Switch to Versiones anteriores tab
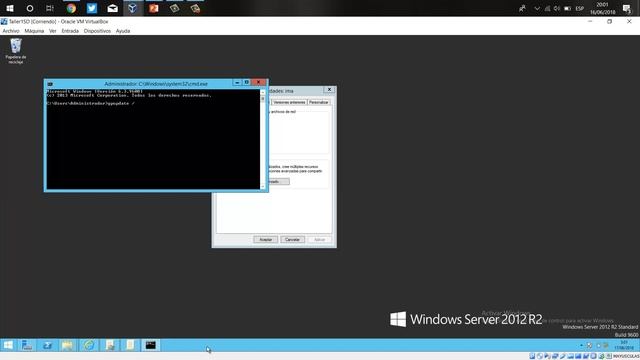The image size is (640, 360). tap(289, 102)
